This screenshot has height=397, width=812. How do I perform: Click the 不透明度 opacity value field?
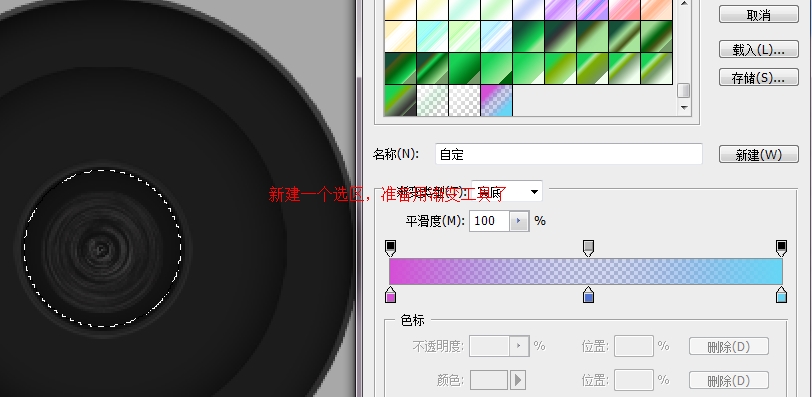tap(489, 346)
